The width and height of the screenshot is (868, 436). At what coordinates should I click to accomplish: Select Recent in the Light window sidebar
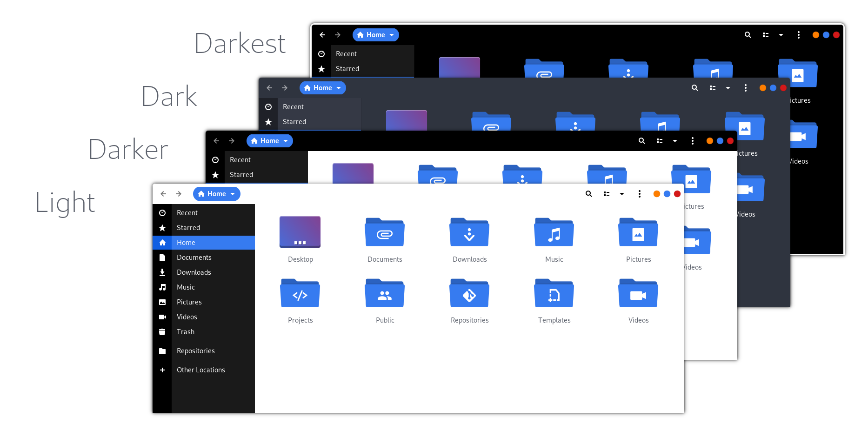click(x=204, y=213)
